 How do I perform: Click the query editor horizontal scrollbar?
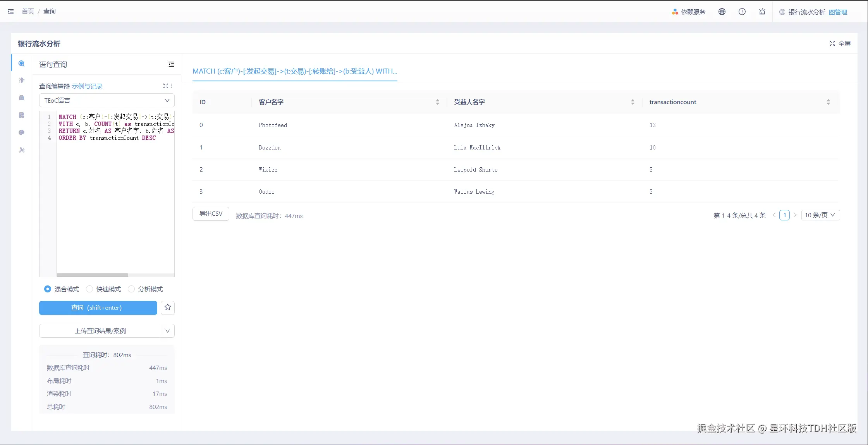coord(92,275)
